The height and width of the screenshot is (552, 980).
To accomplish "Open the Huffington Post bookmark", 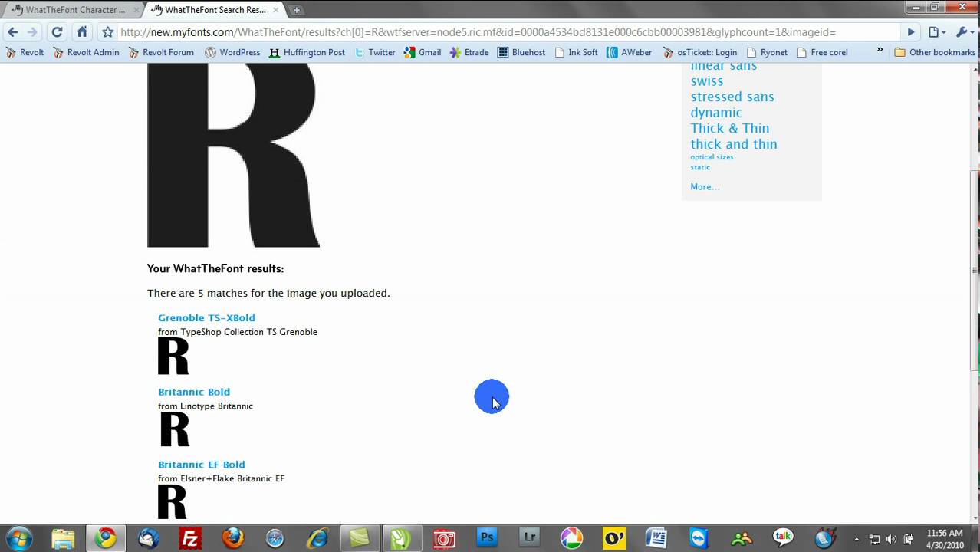I will [307, 52].
